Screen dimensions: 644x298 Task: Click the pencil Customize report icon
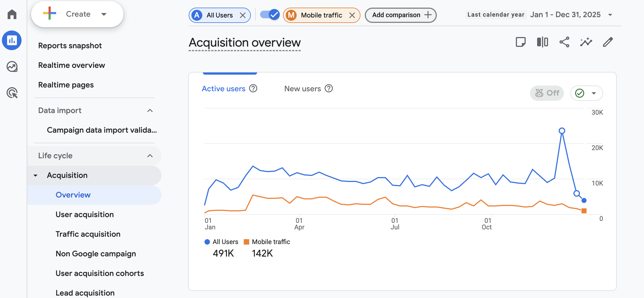tap(608, 42)
